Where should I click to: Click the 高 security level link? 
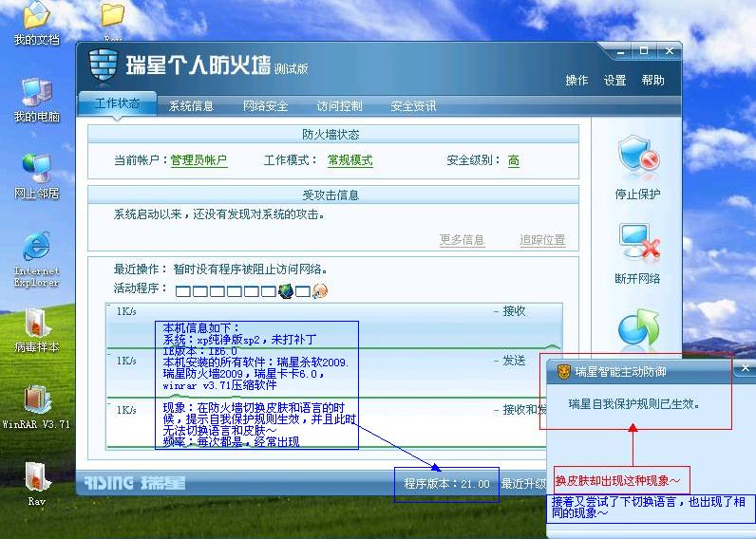point(514,160)
